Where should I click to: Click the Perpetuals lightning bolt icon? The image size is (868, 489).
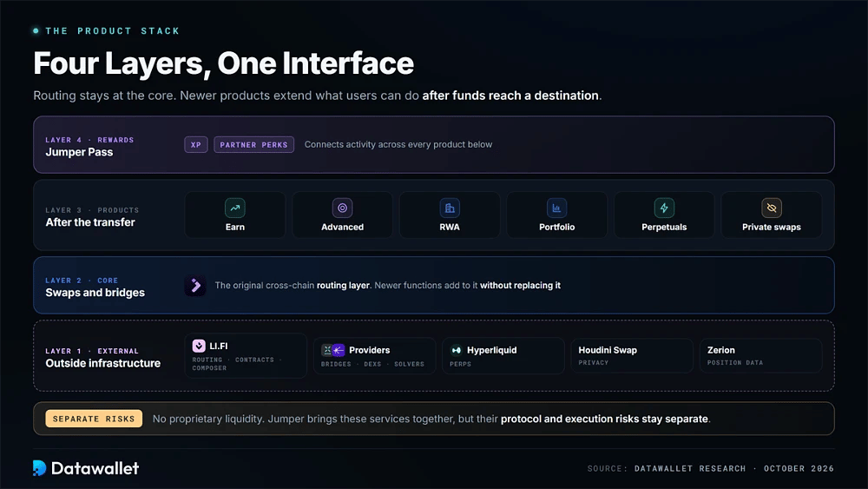tap(664, 208)
